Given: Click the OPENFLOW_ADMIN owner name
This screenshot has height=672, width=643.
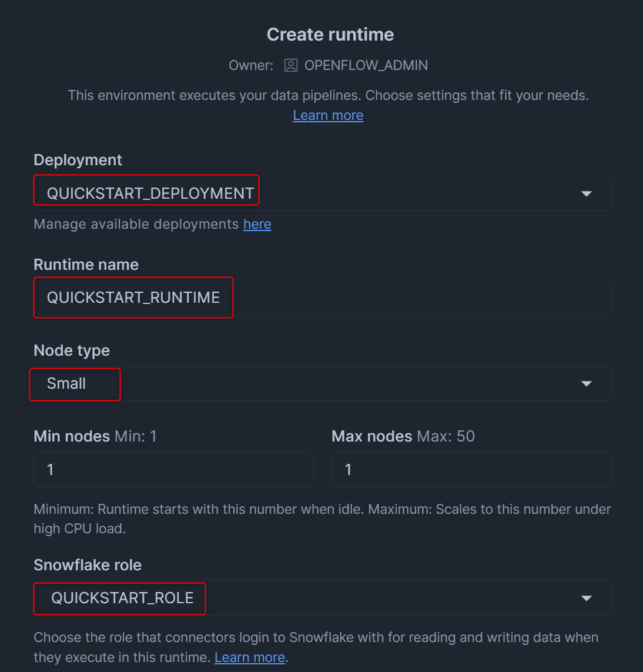Looking at the screenshot, I should pyautogui.click(x=366, y=65).
